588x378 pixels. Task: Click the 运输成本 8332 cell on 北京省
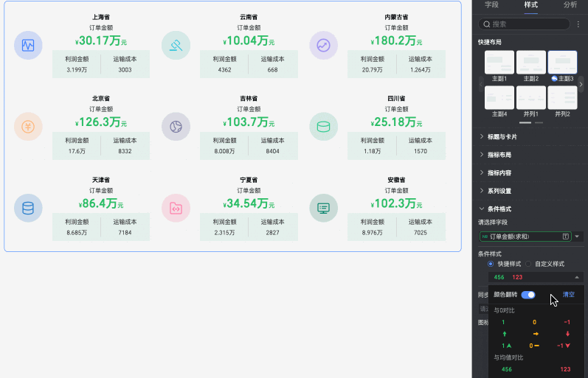click(125, 146)
